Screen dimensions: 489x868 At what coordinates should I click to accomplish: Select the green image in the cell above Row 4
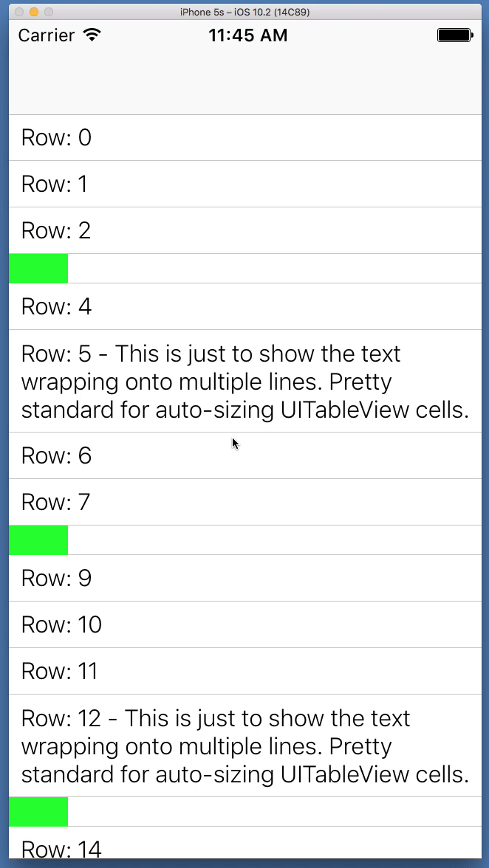click(37, 268)
